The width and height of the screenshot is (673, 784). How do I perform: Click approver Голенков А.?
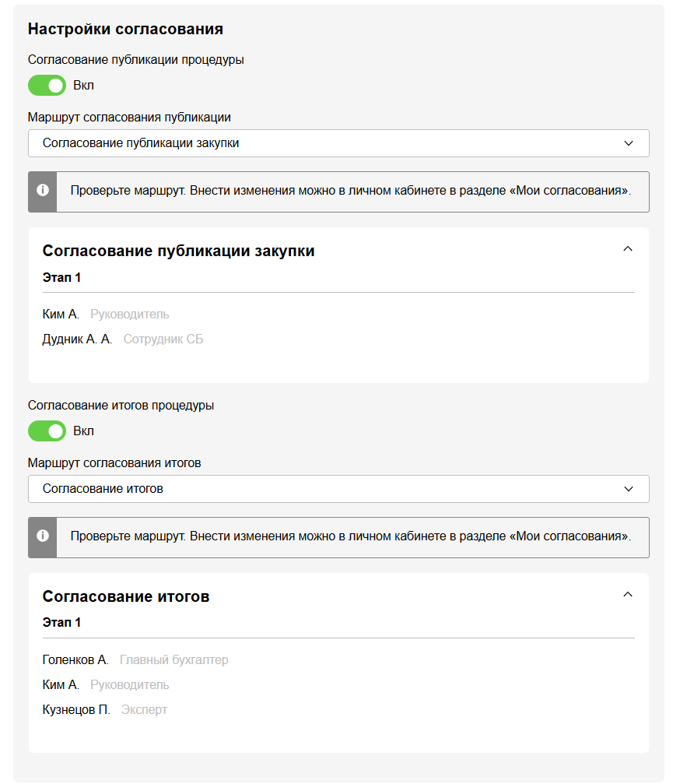click(75, 660)
